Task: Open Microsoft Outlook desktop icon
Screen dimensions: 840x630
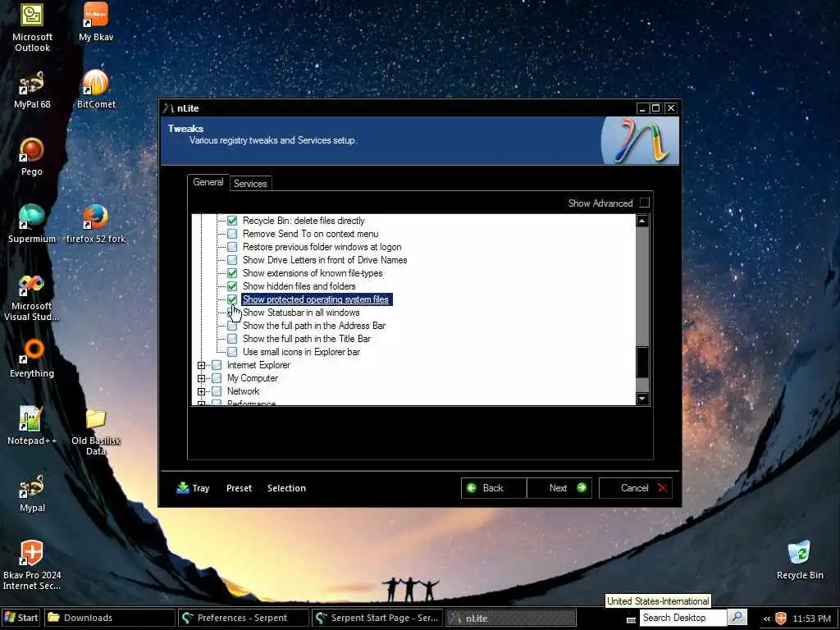Action: coord(32,27)
